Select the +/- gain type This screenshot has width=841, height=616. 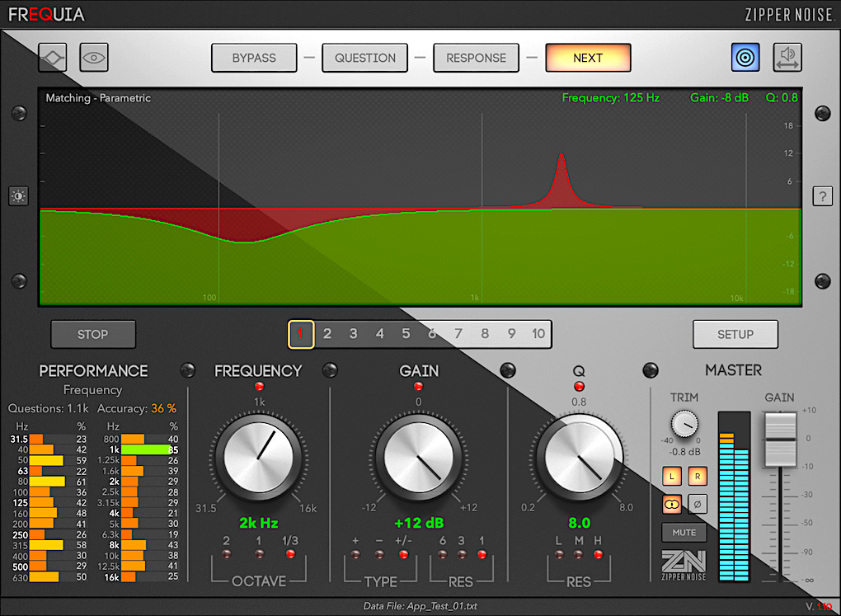tap(402, 554)
